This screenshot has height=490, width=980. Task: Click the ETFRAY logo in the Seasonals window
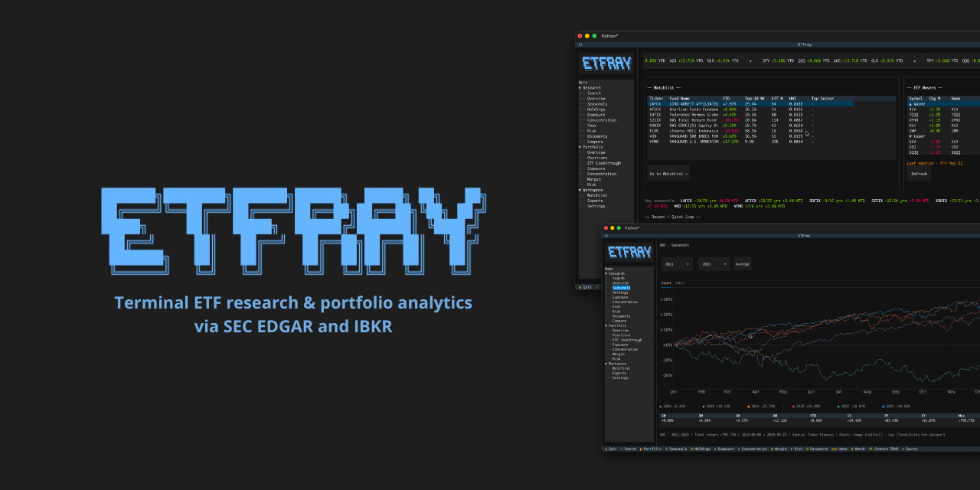coord(630,252)
